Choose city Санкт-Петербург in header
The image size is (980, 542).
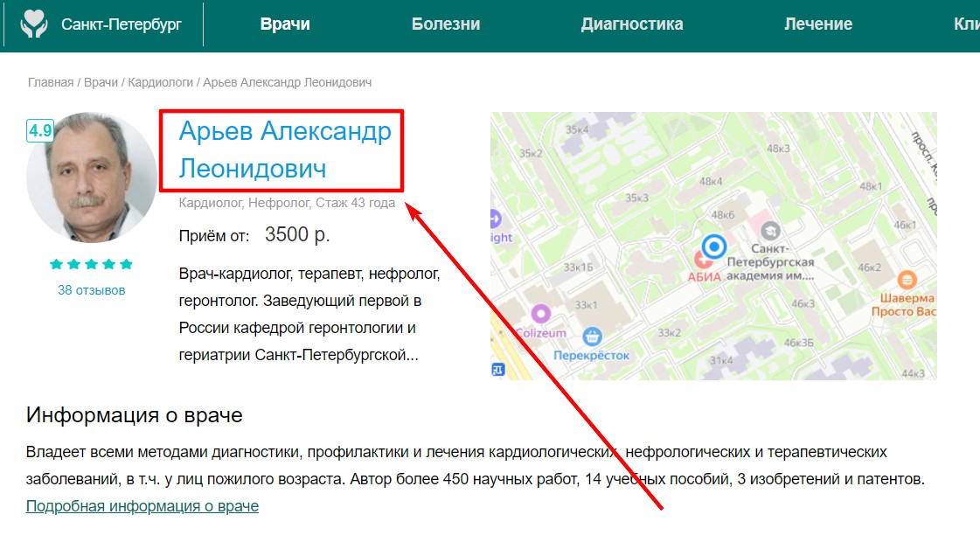(x=121, y=24)
